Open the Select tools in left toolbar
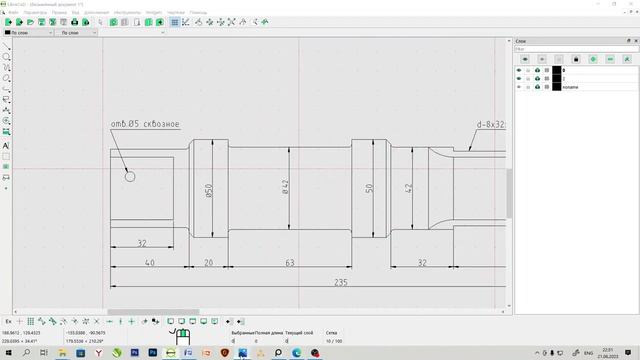Screen dimensions: 640x360 [6, 100]
